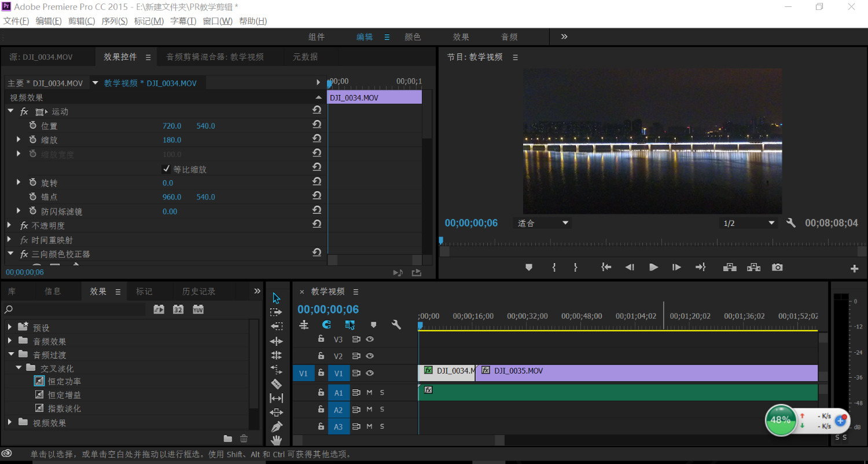Toggle V3 track output eye icon
868x464 pixels.
coord(369,339)
